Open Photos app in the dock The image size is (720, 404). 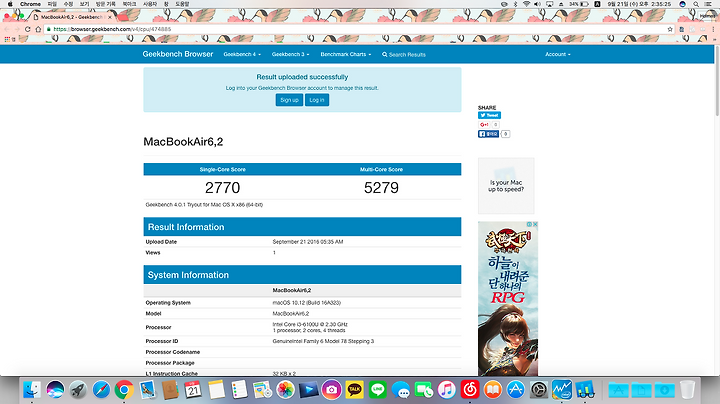[285, 390]
